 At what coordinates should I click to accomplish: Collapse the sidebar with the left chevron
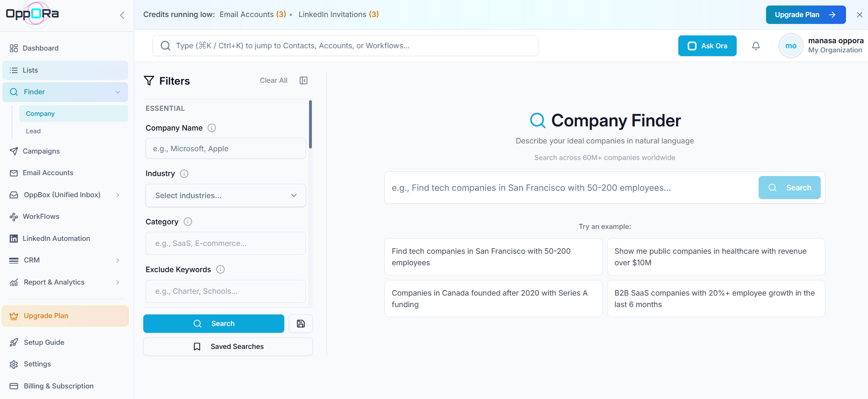[x=122, y=15]
